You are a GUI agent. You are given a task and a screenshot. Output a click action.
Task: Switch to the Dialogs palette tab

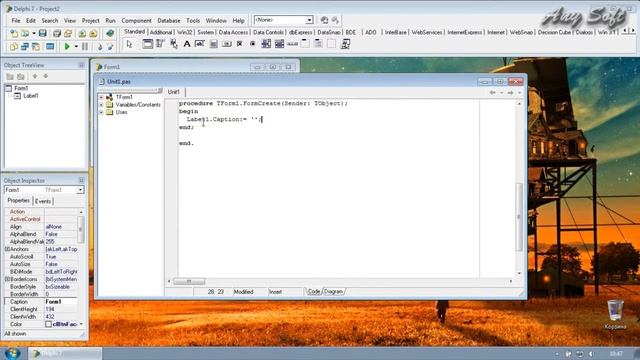pyautogui.click(x=584, y=32)
